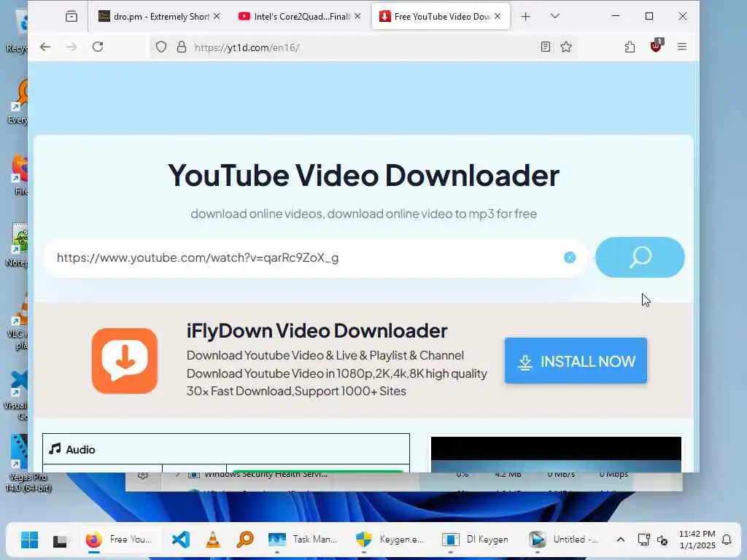Switch to the Untitled Vegas window
Viewport: 747px width, 560px height.
564,540
